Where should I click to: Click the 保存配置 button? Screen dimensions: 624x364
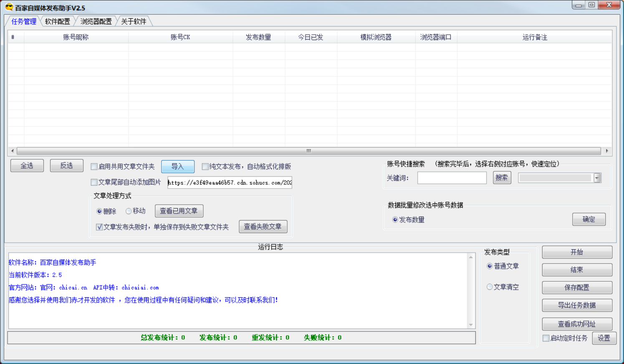(577, 288)
